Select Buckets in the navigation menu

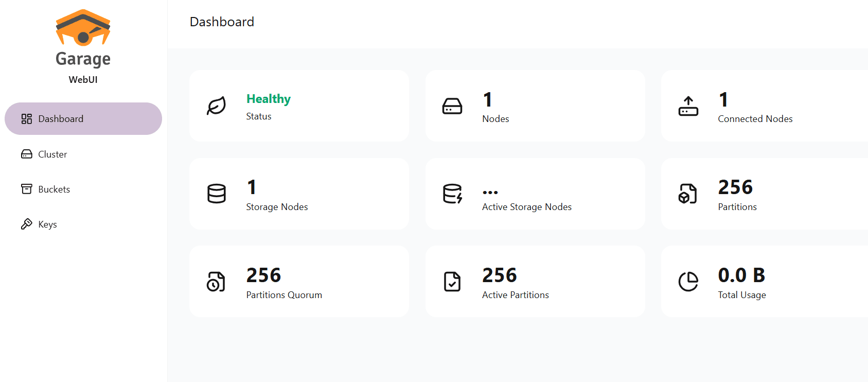point(54,189)
